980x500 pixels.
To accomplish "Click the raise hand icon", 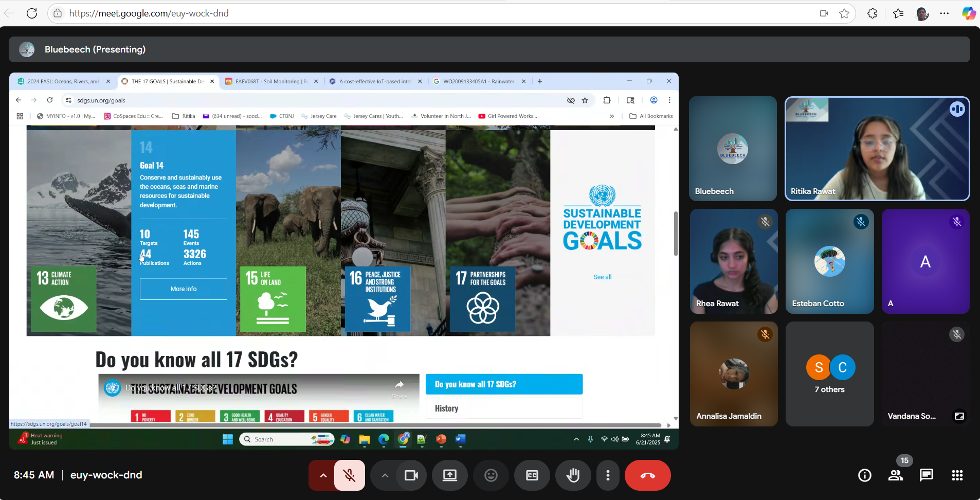I will click(573, 475).
